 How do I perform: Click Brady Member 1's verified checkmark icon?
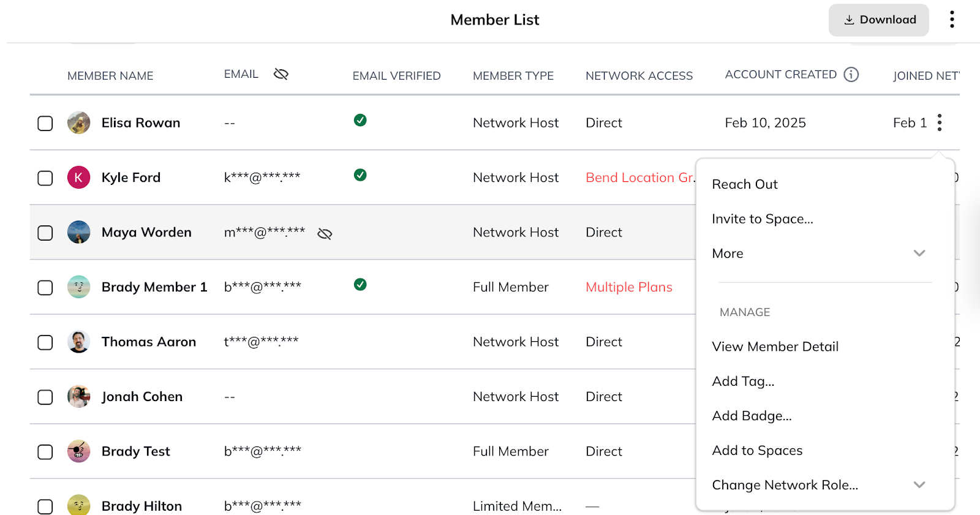tap(360, 285)
